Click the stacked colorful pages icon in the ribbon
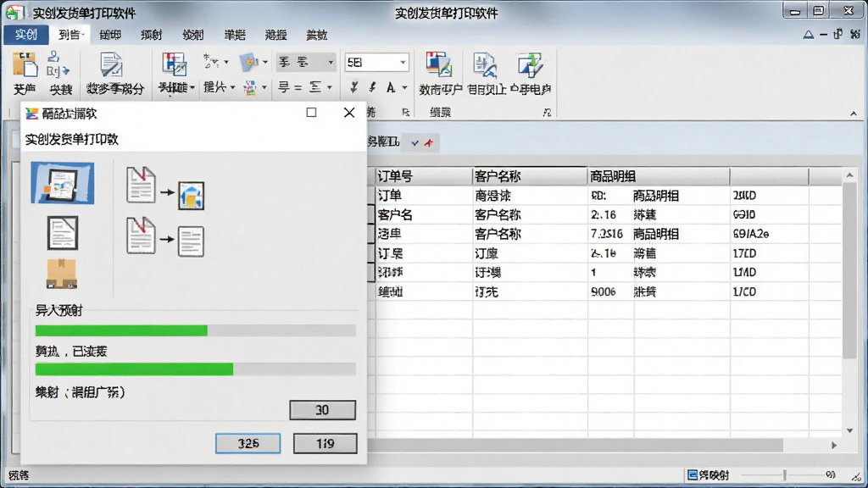Viewport: 868px width, 488px height. (x=438, y=64)
